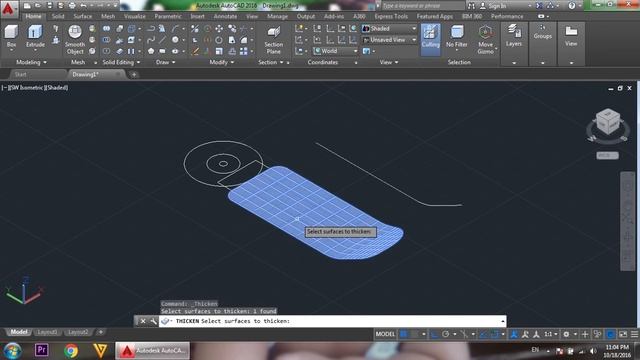The image size is (640, 360).
Task: Switch to the Layout1 tab
Action: 47,332
